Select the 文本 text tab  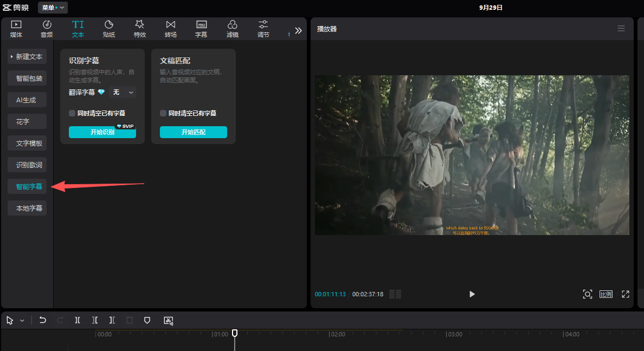coord(78,29)
